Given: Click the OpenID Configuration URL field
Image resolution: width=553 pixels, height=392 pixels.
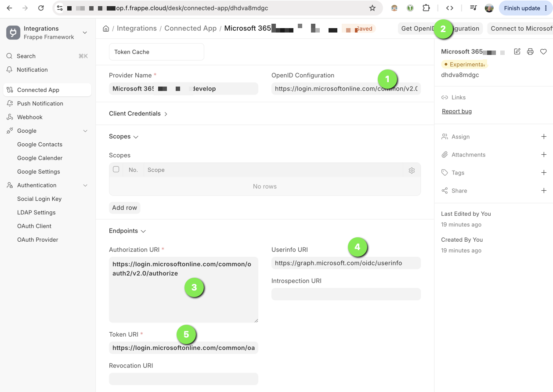Looking at the screenshot, I should [x=346, y=88].
